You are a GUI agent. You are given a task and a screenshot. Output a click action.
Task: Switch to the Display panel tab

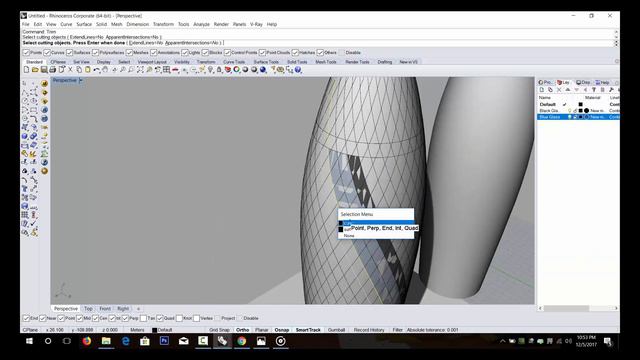click(583, 82)
